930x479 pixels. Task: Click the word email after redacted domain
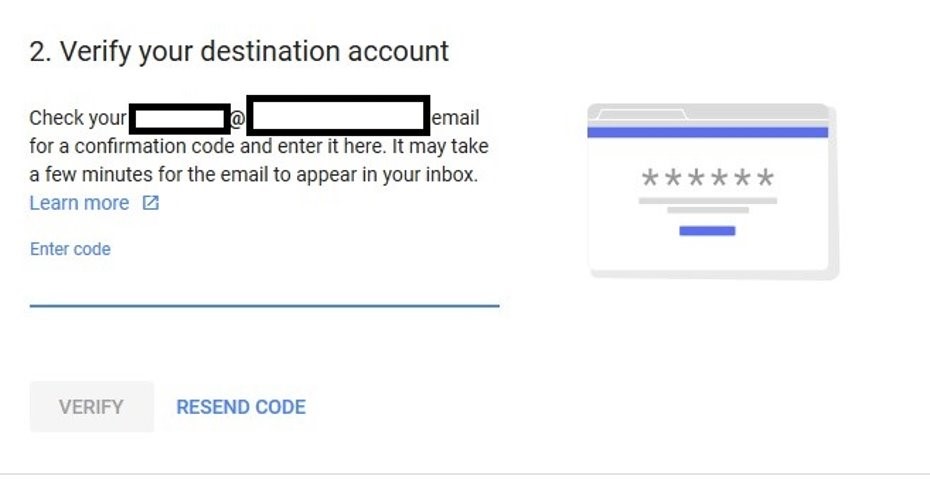click(455, 118)
